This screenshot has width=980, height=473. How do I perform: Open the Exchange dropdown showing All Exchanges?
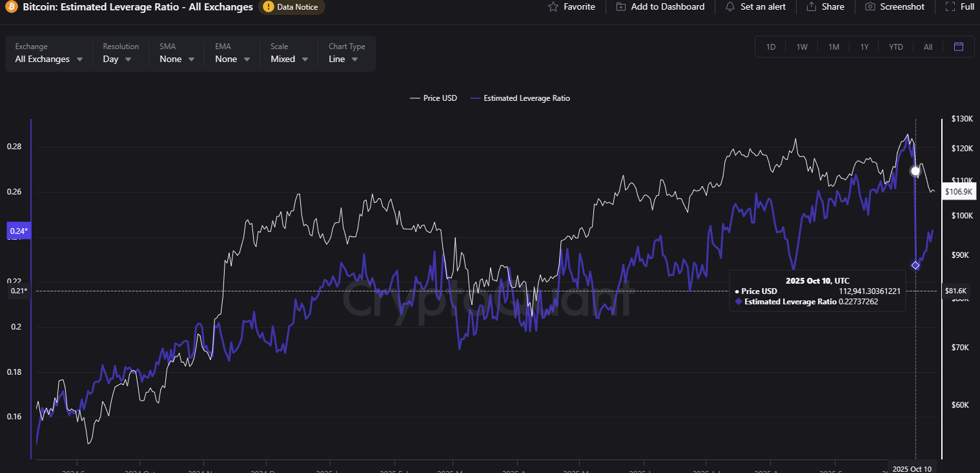(x=49, y=53)
